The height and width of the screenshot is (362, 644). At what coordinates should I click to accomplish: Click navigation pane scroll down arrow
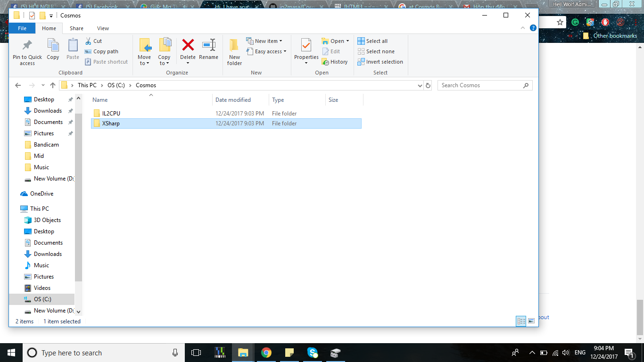[x=78, y=312]
